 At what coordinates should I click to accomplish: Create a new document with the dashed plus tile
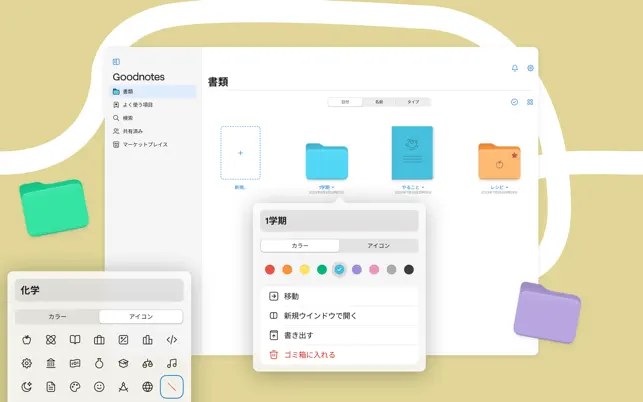click(x=240, y=153)
